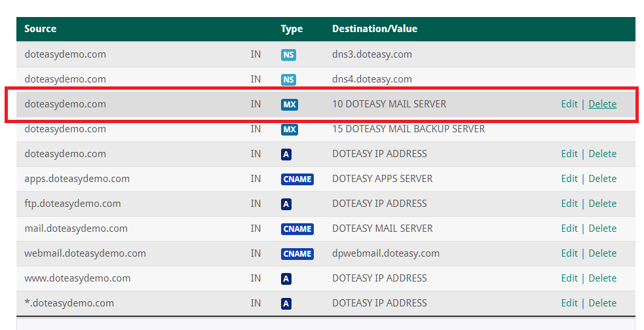The height and width of the screenshot is (330, 644).
Task: Click the NS badge for dns3.doteasy.com
Action: coord(288,55)
